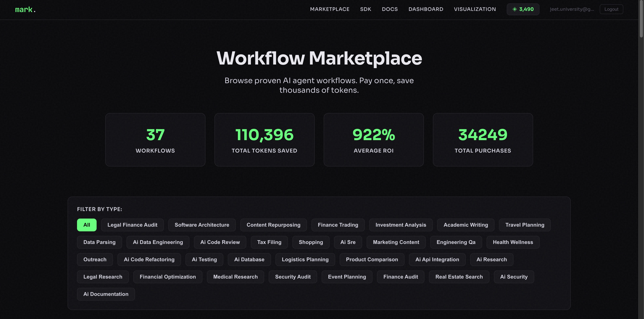Toggle the Ai Code Review filter
Viewport: 644px width, 319px height.
click(220, 242)
